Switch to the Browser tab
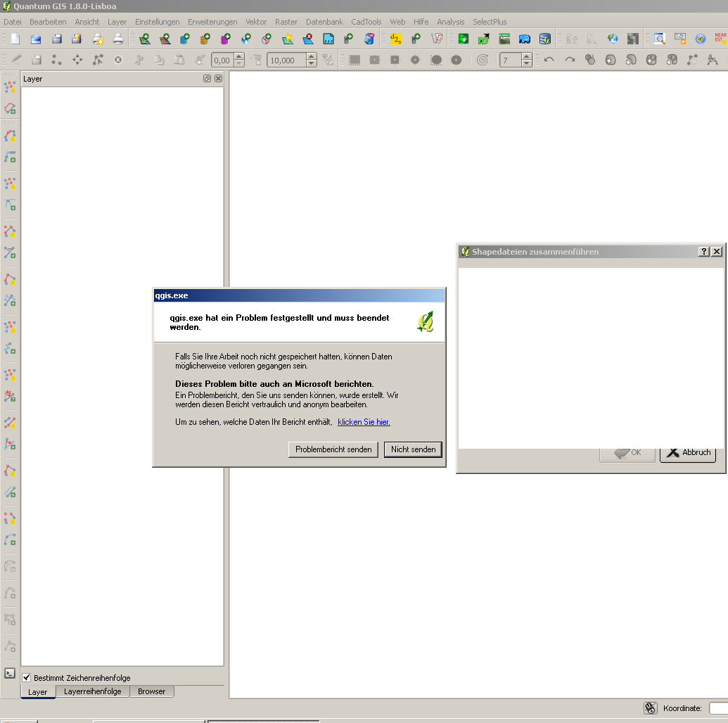728x723 pixels. pos(151,691)
